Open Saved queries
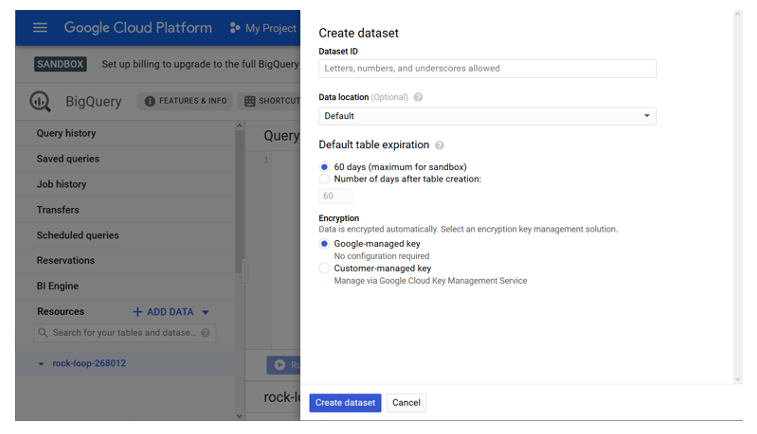 pos(68,159)
